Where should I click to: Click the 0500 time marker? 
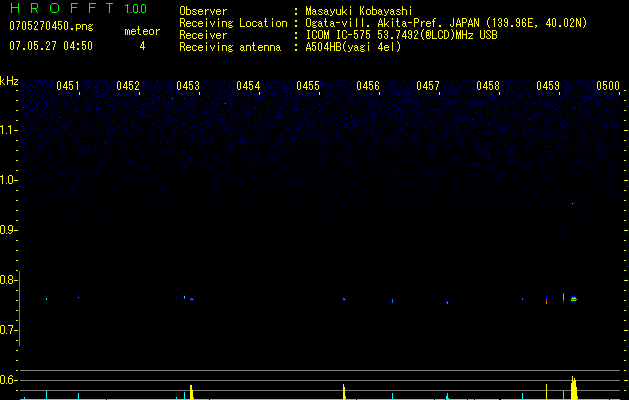tap(608, 86)
